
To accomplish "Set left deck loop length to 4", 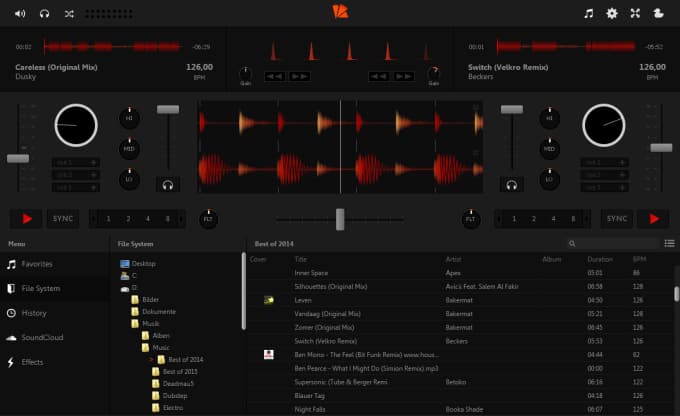I will tap(147, 218).
